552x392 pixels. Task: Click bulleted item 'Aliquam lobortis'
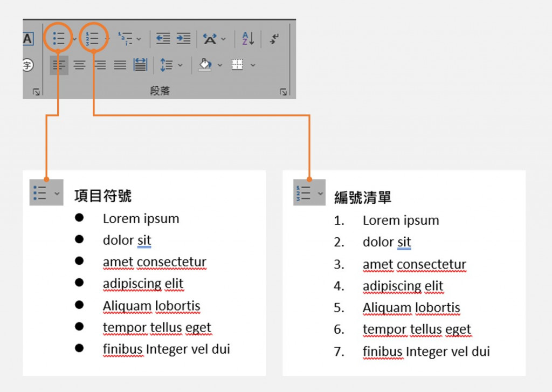tap(151, 306)
